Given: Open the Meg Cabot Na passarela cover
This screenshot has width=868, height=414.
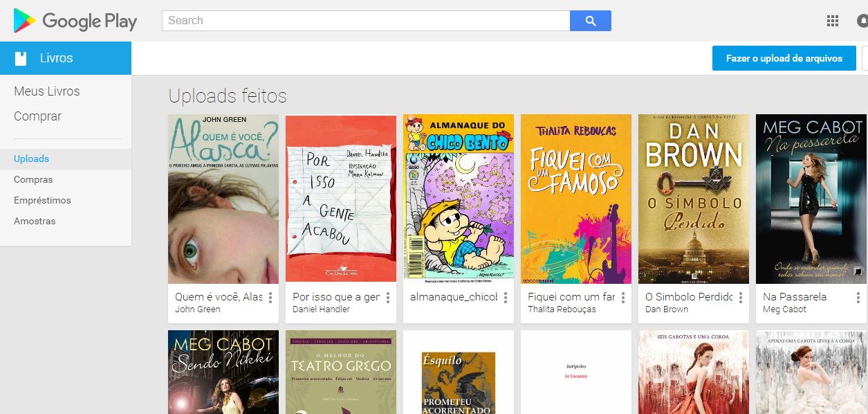Looking at the screenshot, I should tap(811, 199).
